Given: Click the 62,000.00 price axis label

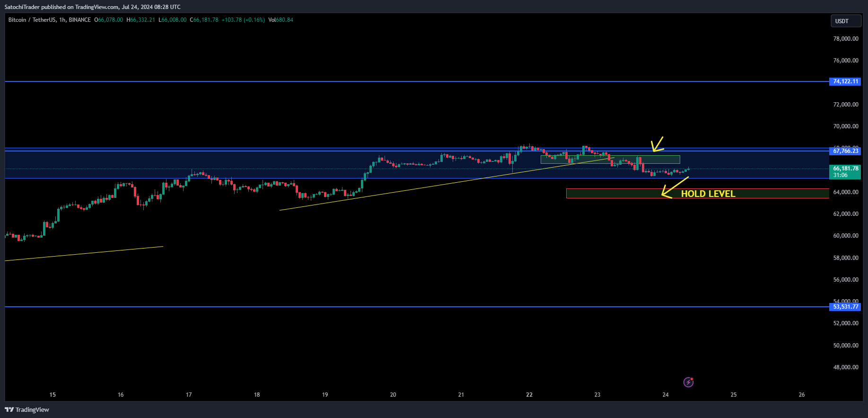Looking at the screenshot, I should [846, 214].
